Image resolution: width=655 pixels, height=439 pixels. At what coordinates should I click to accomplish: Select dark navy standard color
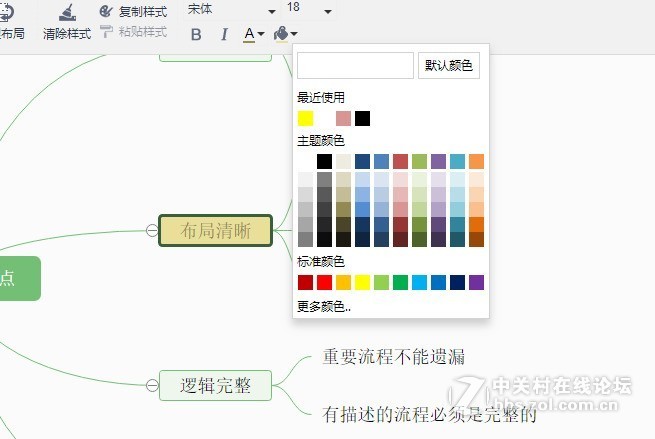tap(457, 282)
